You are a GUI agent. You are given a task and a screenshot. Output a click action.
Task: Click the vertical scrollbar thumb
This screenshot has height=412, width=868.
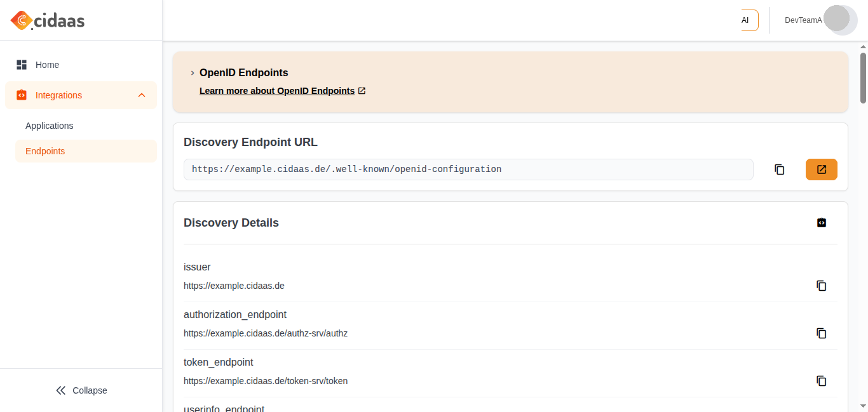[864, 77]
